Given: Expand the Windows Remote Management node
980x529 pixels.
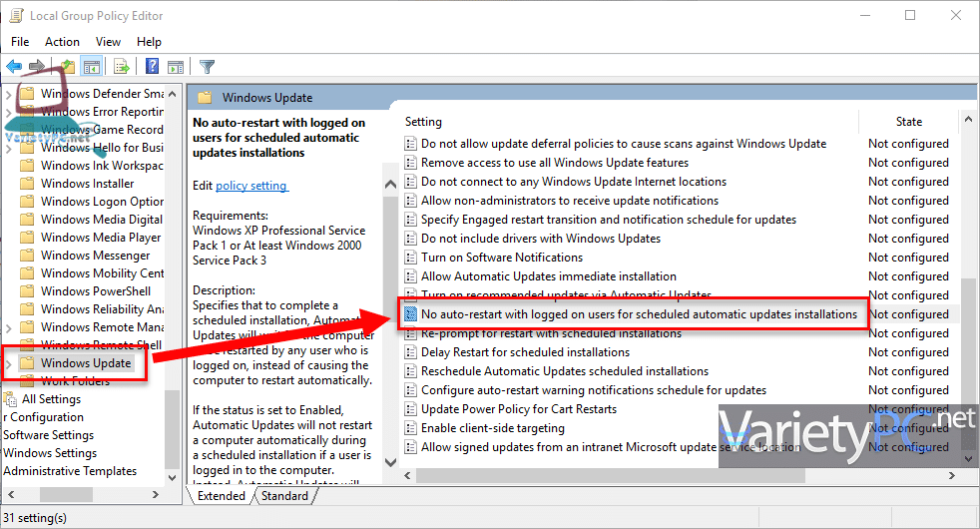Looking at the screenshot, I should [9, 327].
